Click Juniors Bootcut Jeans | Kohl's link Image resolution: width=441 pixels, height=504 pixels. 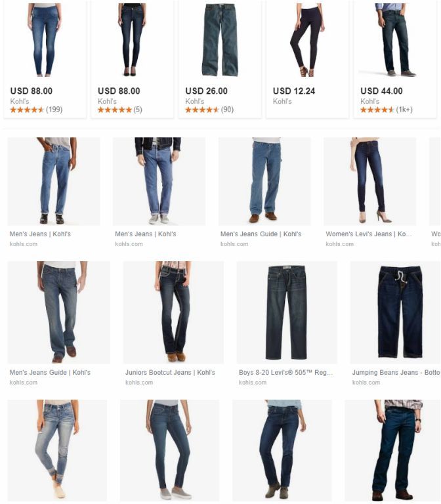tap(170, 373)
